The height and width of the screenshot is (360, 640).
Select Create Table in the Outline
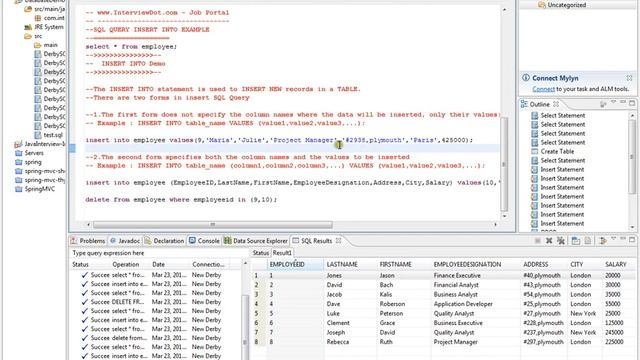click(x=557, y=151)
